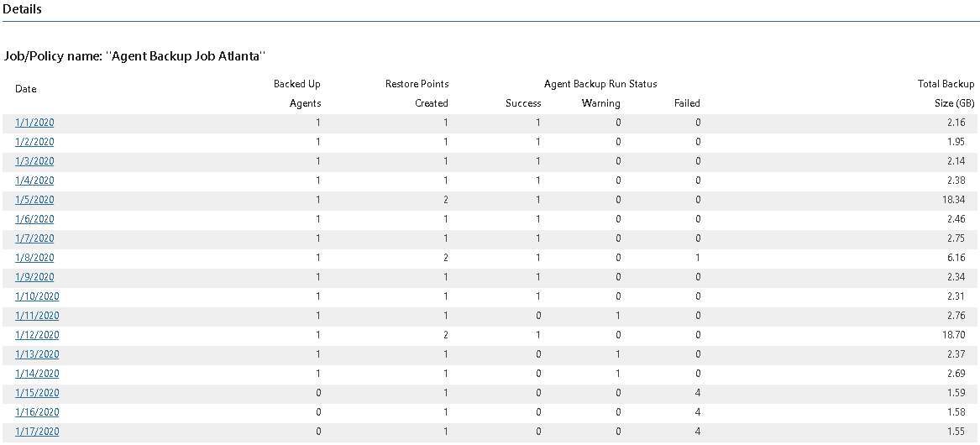Image resolution: width=980 pixels, height=445 pixels.
Task: Select the 1/17/2020 date link
Action: tap(37, 432)
